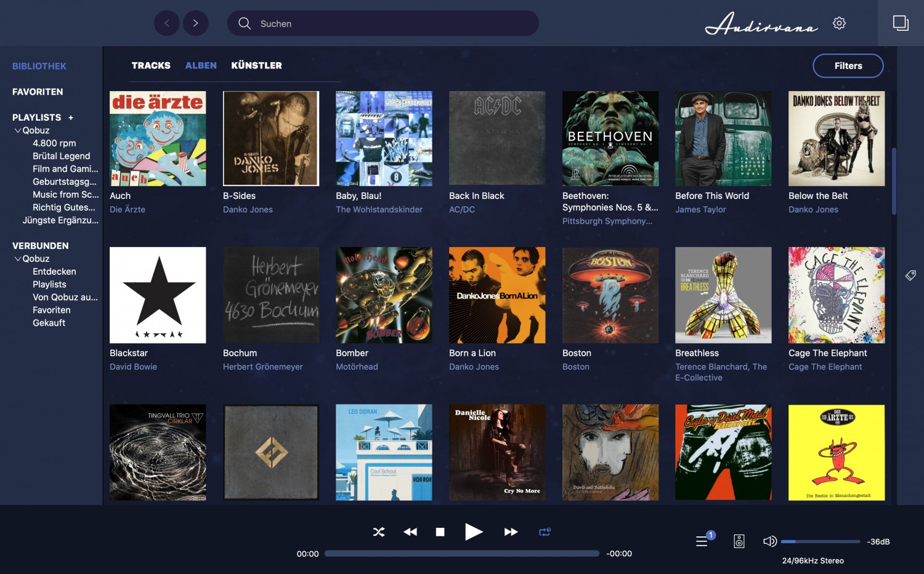Open settings via the gear icon
The width and height of the screenshot is (924, 574).
839,23
